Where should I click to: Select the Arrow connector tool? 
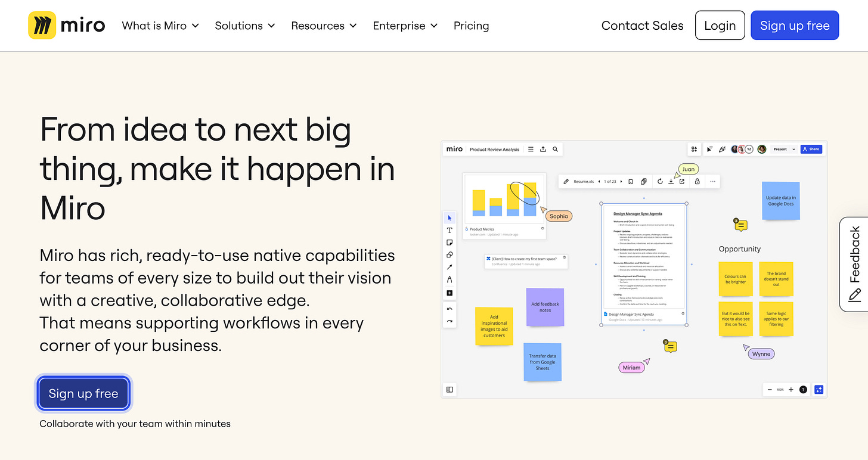(x=449, y=268)
